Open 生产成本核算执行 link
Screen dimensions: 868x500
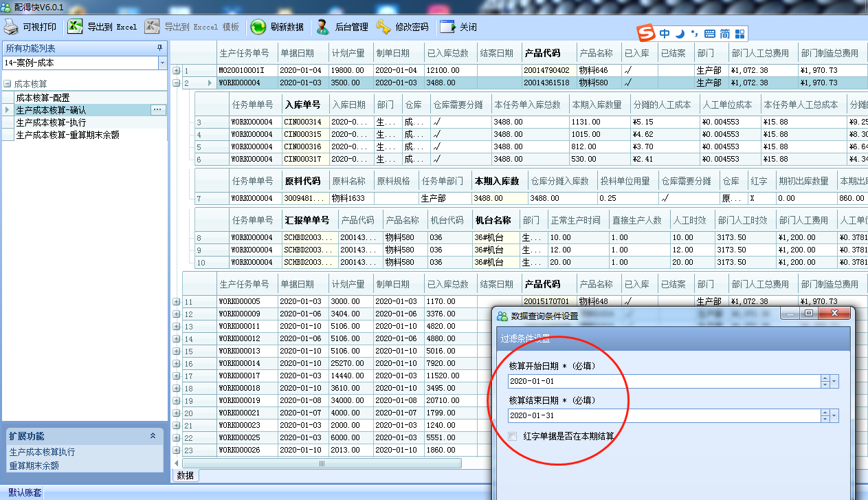pos(42,452)
